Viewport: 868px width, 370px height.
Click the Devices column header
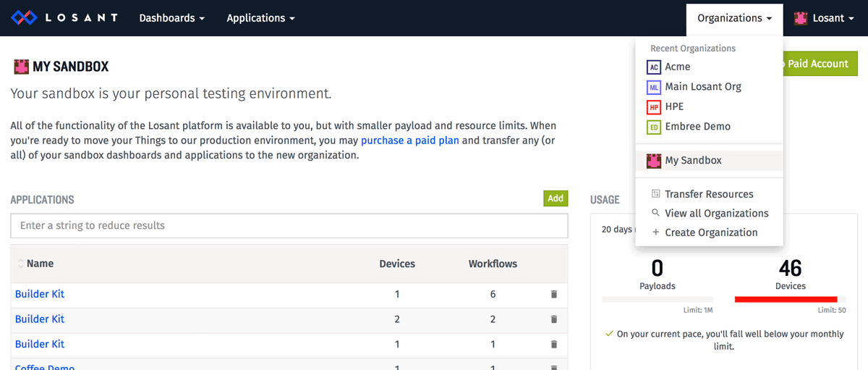coord(397,264)
